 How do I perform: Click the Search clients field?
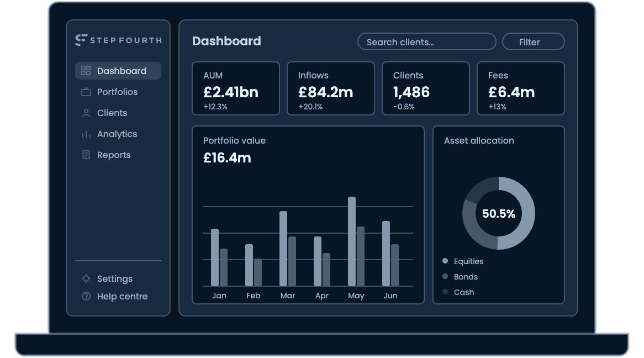(x=427, y=42)
